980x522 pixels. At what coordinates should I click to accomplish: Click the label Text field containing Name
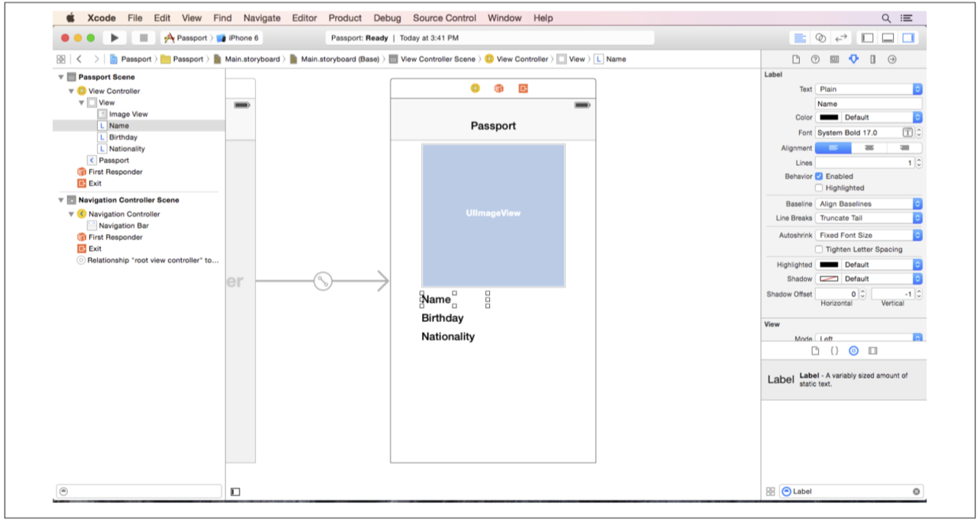click(868, 104)
